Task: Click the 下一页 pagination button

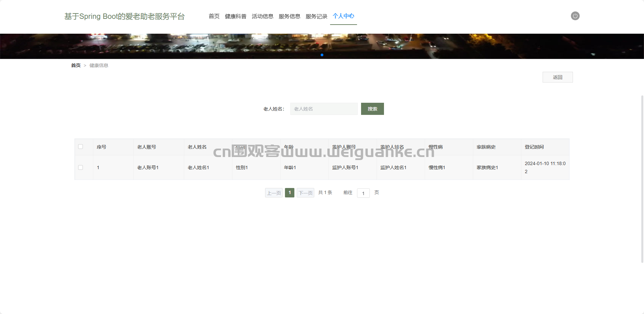Action: pyautogui.click(x=305, y=193)
